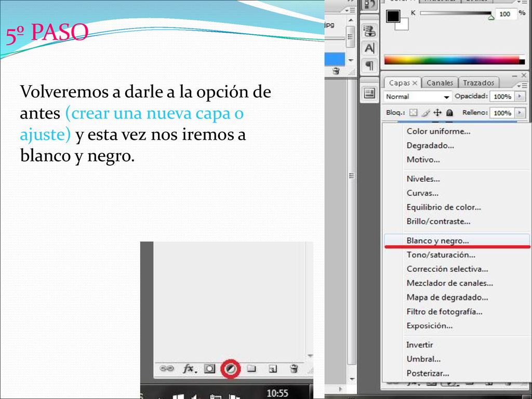Viewport: 532px width, 399px height.
Task: Click the History trash icon in left panel
Action: tap(336, 71)
